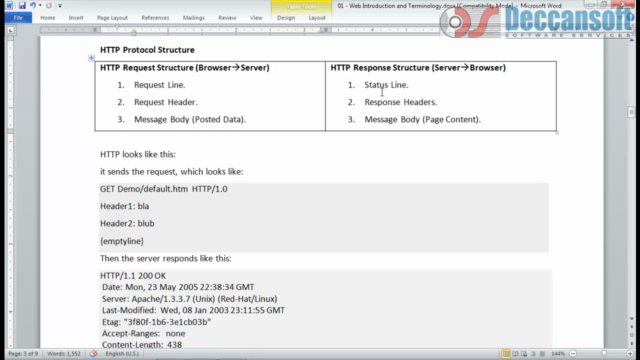Click the 'HTTP looks like this:' line
Image resolution: width=640 pixels, height=360 pixels.
138,154
